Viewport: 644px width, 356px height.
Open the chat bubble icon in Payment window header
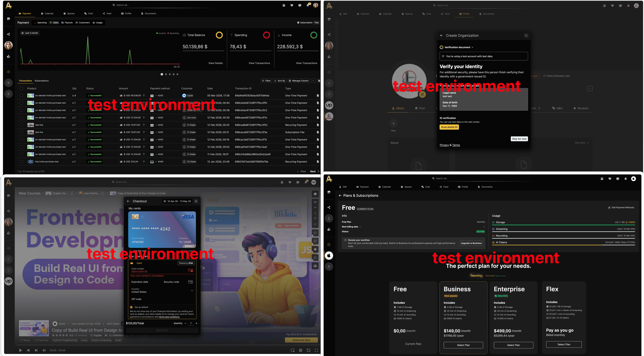pos(300,5)
